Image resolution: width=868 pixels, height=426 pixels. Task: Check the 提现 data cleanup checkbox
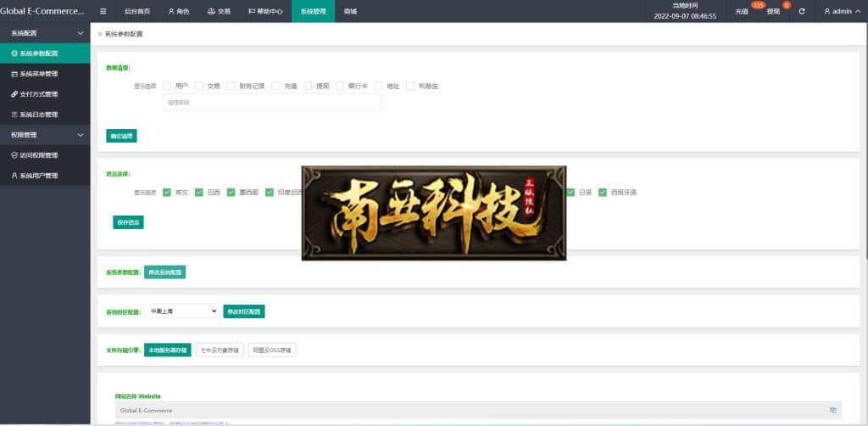[307, 86]
